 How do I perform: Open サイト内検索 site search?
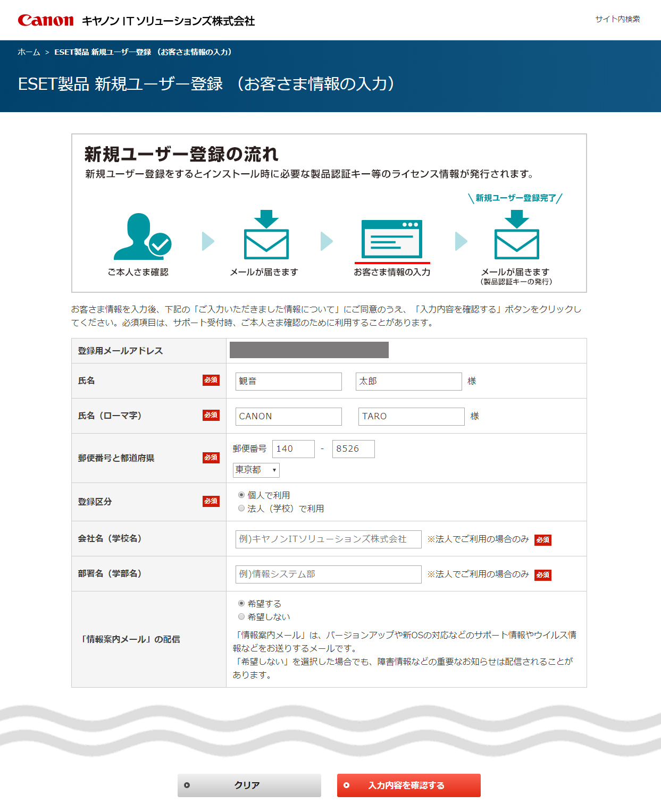tap(617, 19)
